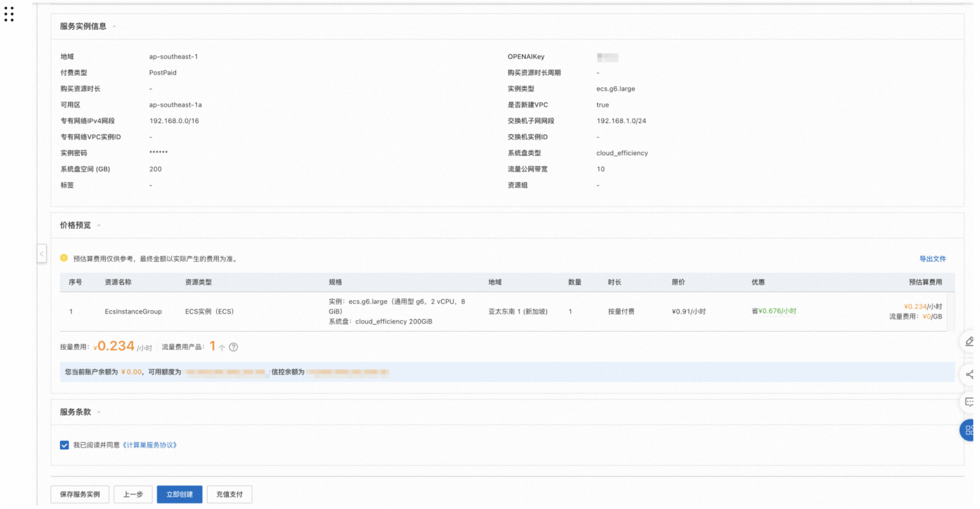Click the 省¥0.676/小时 discount text
Viewport: 980px width, 509px height.
click(774, 311)
